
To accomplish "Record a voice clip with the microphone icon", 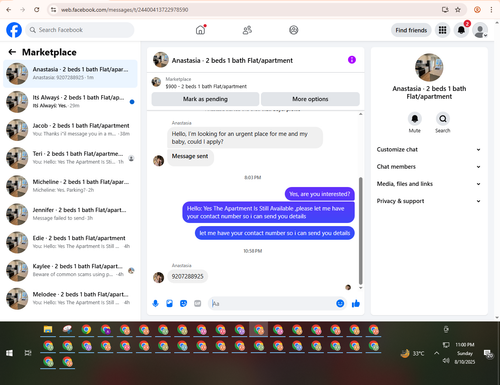I will pyautogui.click(x=155, y=303).
